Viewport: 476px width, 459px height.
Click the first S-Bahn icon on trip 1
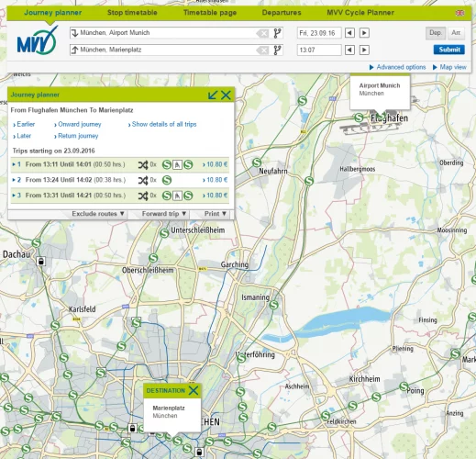click(x=167, y=164)
